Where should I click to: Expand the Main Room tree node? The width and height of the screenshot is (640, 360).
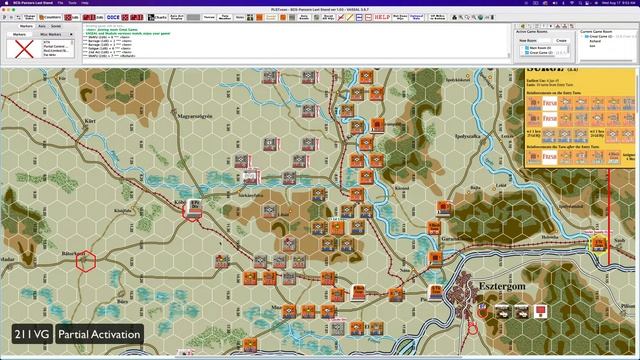pyautogui.click(x=522, y=48)
